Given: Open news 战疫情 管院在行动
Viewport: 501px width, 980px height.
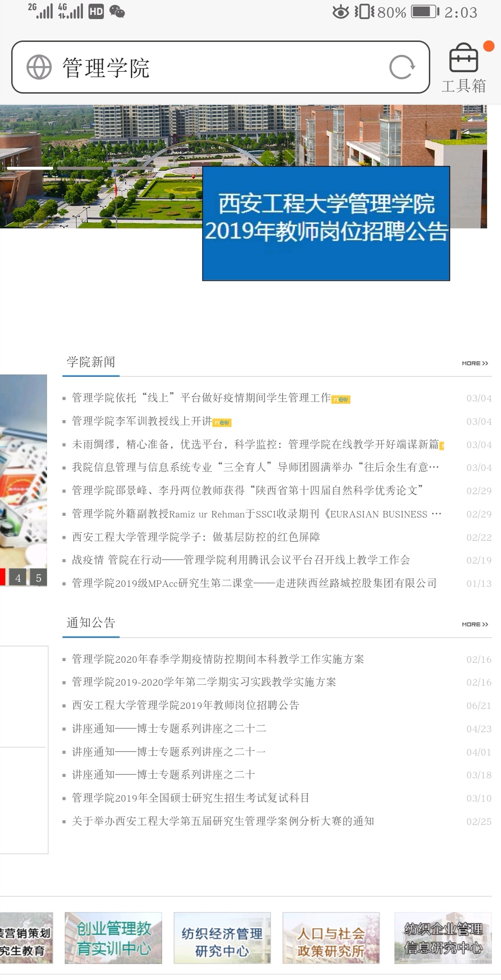Looking at the screenshot, I should [x=241, y=560].
